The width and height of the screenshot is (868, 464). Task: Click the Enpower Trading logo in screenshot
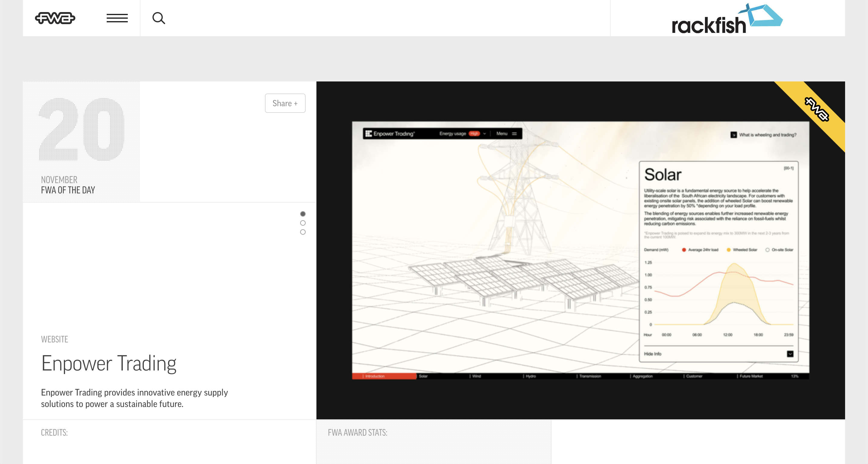pyautogui.click(x=390, y=134)
